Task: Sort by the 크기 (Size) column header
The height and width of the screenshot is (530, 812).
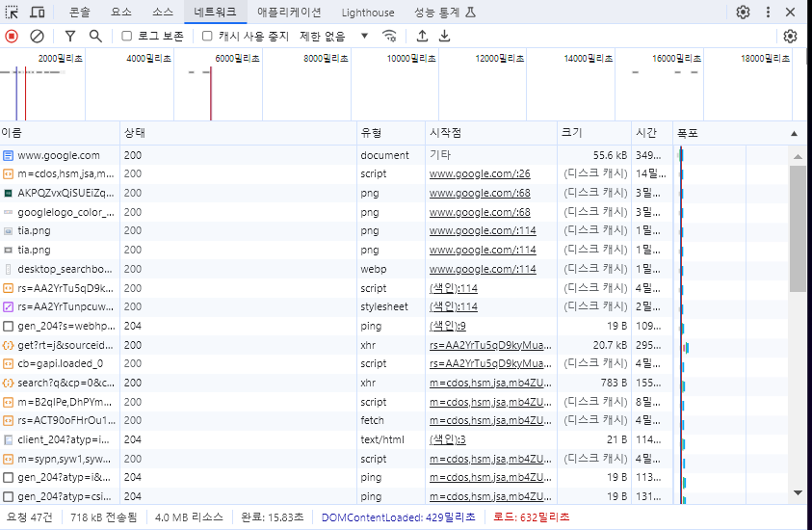Action: 594,133
